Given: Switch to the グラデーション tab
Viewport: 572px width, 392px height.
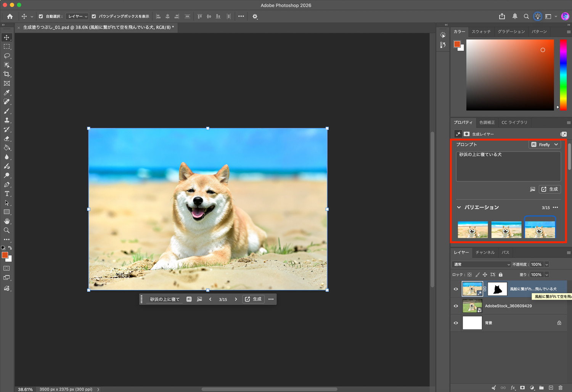Looking at the screenshot, I should click(511, 32).
